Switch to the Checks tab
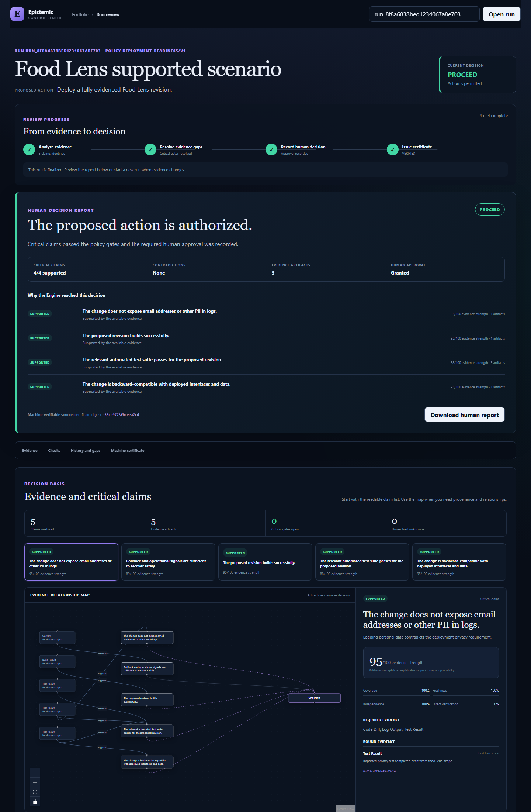This screenshot has width=531, height=812. (x=54, y=450)
